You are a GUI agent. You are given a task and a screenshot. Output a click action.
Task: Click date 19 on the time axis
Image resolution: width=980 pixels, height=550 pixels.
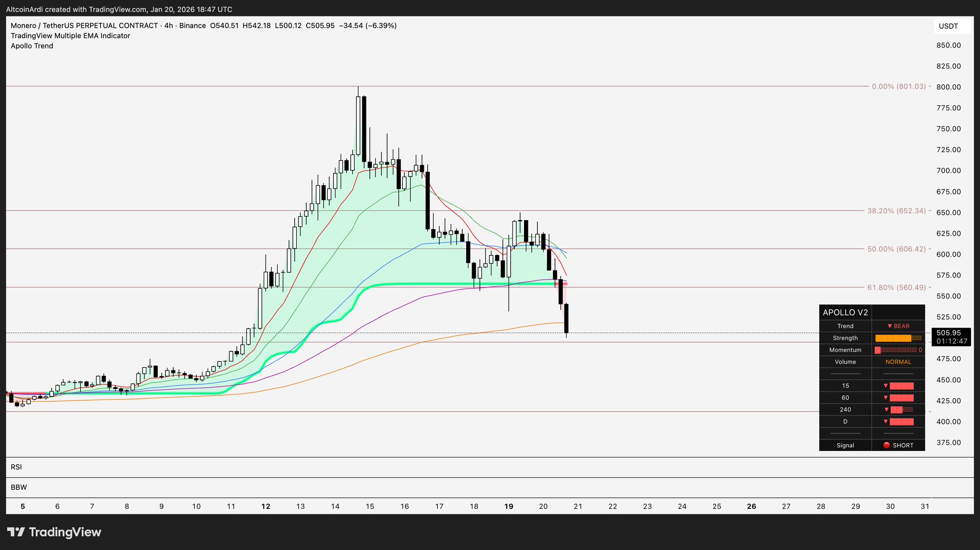[x=509, y=506]
